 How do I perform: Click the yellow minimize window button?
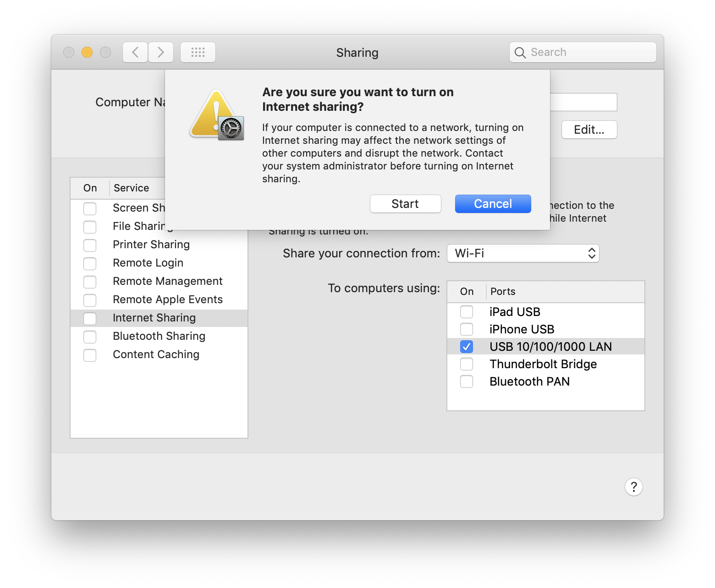[87, 52]
